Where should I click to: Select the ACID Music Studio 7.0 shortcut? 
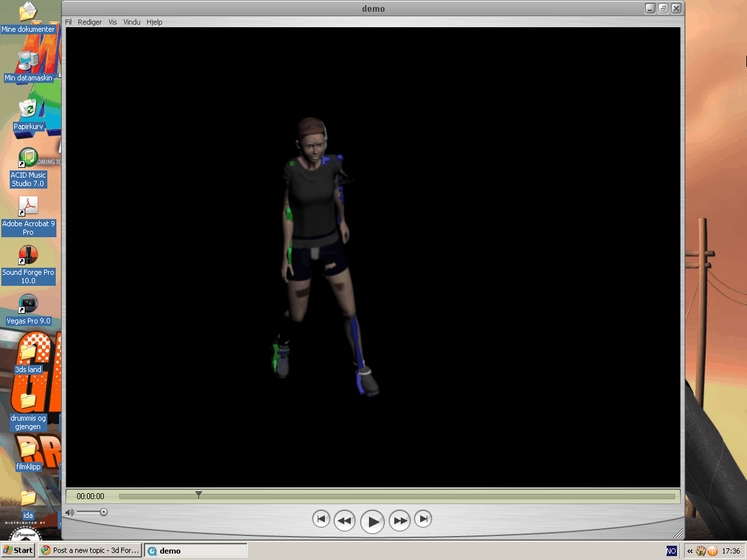28,168
